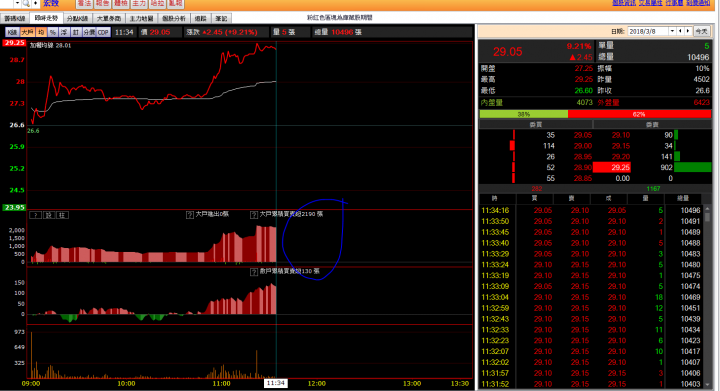Click the magnifier search icon in top toolbar

click(x=26, y=3)
